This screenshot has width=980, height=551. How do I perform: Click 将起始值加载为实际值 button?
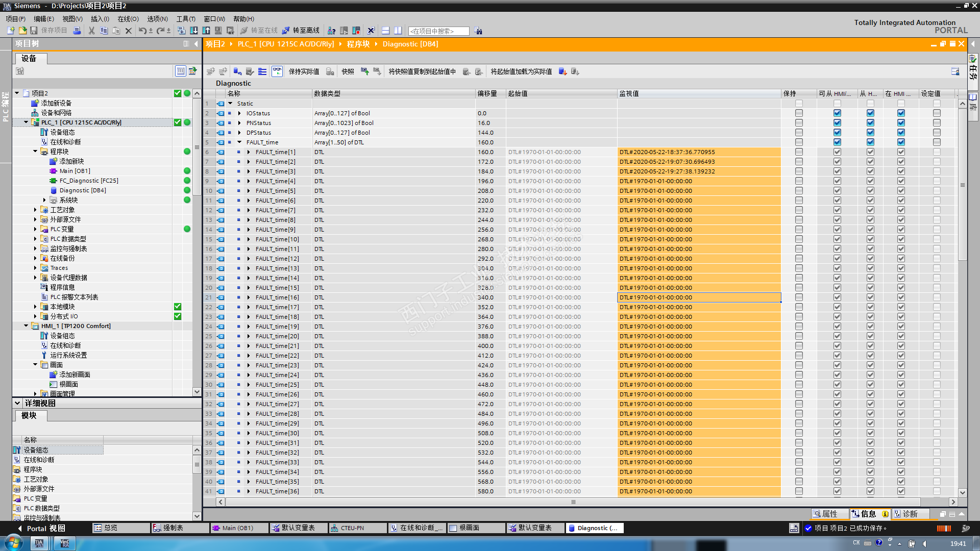click(x=521, y=71)
